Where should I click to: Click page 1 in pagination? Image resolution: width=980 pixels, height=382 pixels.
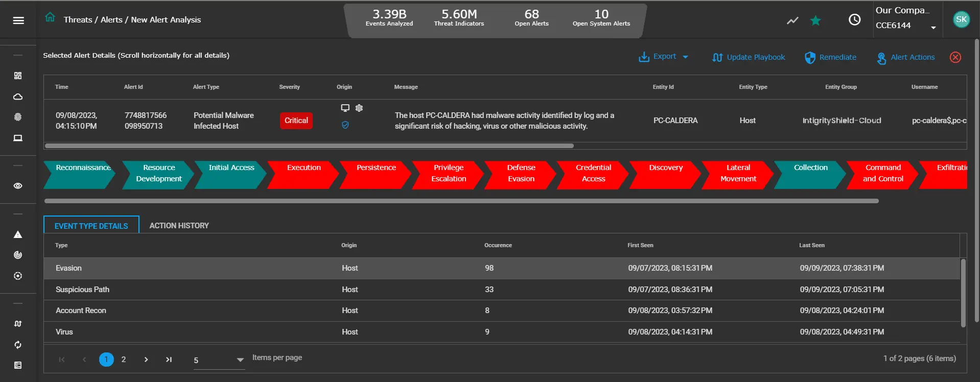(x=106, y=360)
